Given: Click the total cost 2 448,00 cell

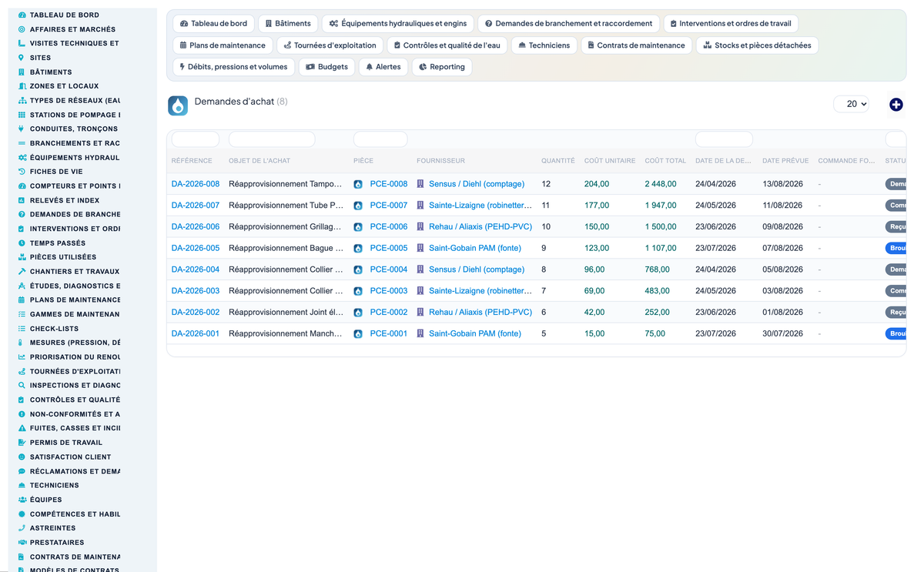Looking at the screenshot, I should [x=661, y=184].
